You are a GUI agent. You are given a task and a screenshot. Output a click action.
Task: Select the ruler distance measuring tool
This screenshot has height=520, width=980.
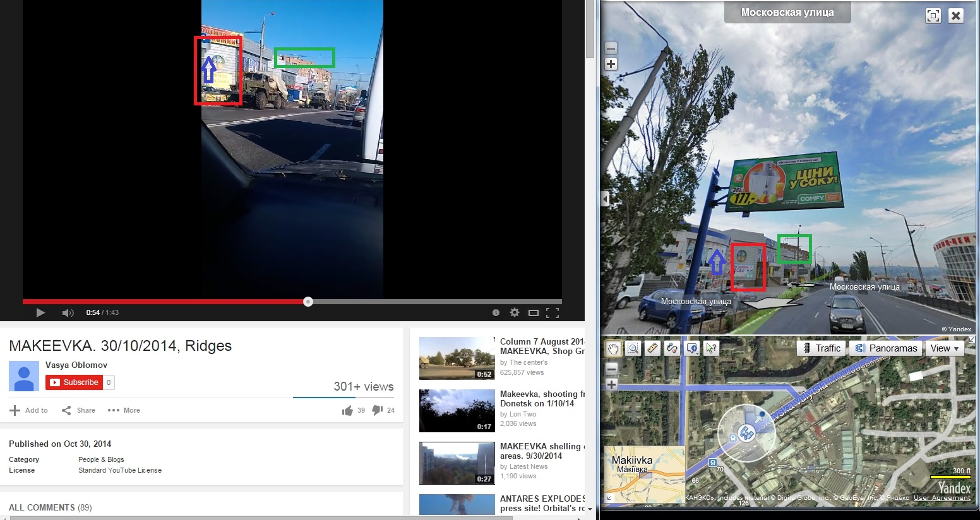point(652,348)
